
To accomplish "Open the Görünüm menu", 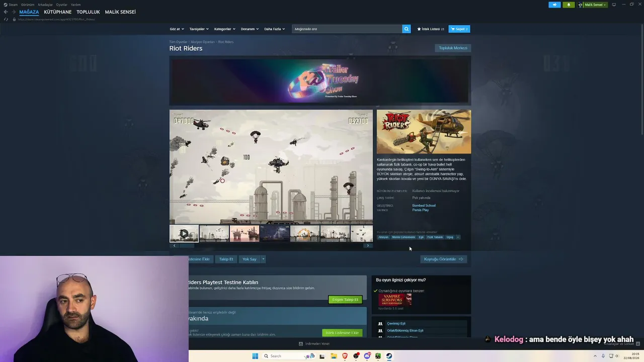I will pos(28,5).
